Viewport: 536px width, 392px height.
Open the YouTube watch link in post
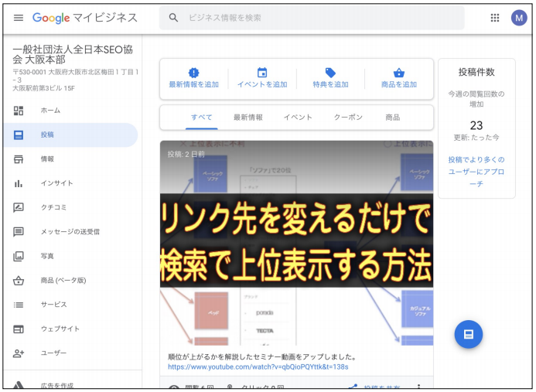click(258, 367)
